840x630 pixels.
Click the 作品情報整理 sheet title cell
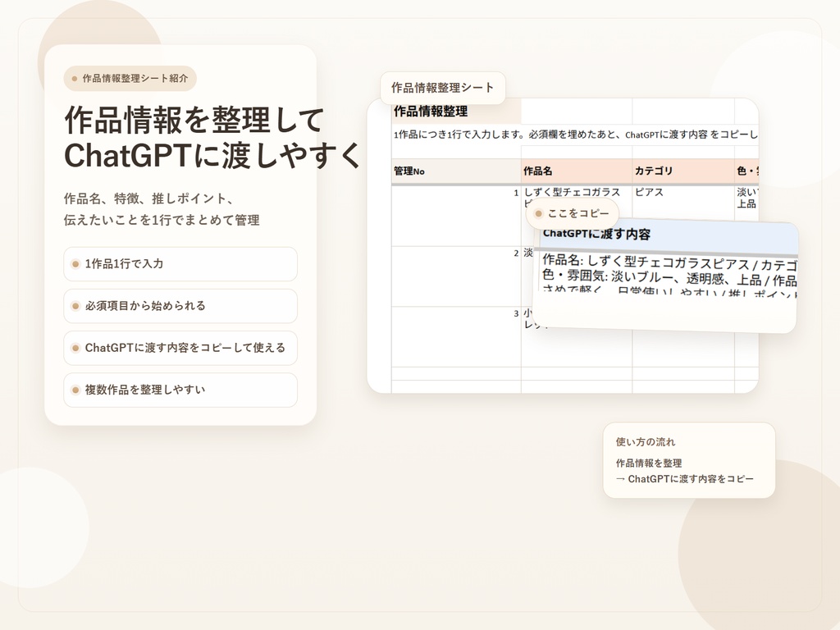click(x=456, y=112)
